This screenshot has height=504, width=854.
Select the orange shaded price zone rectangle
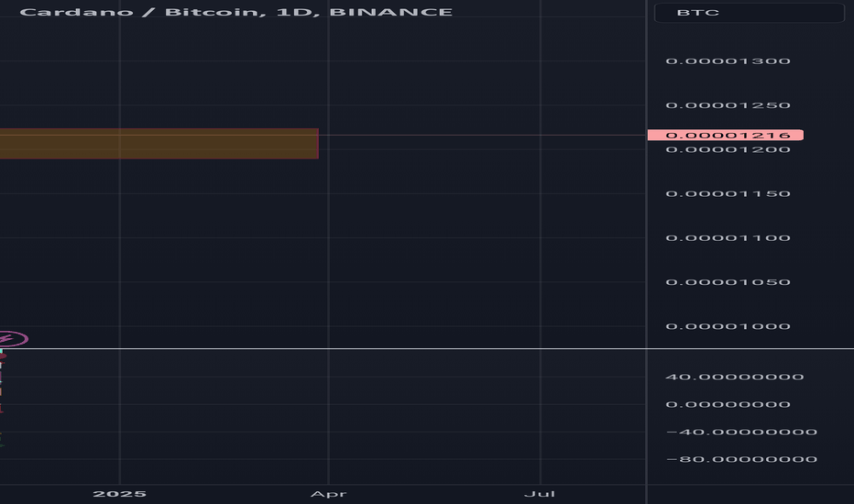(159, 144)
